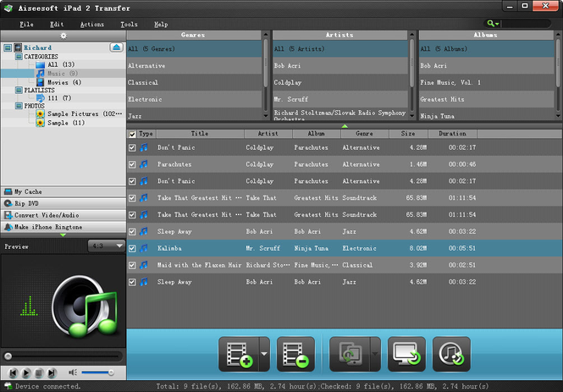Image resolution: width=563 pixels, height=392 pixels.
Task: Click the Add files film-strip button
Action: tap(239, 354)
